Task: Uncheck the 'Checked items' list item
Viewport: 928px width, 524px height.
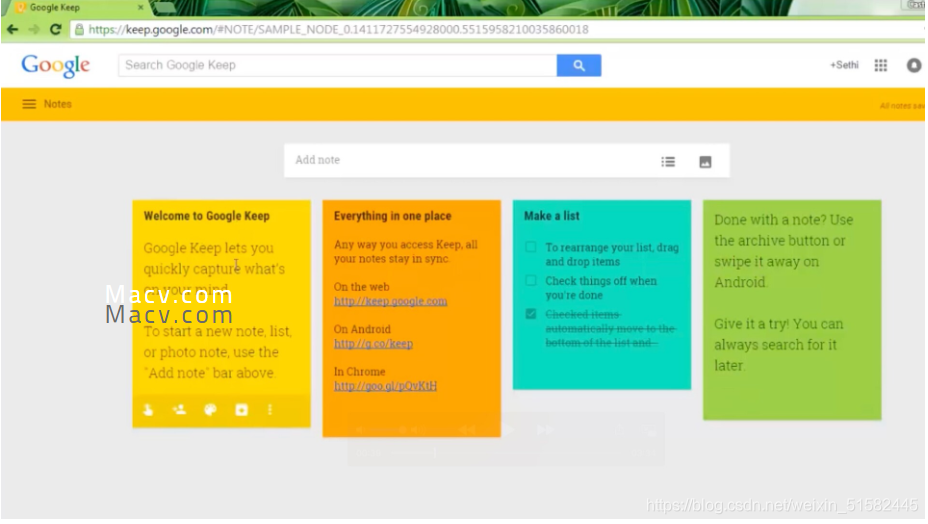Action: pyautogui.click(x=531, y=314)
